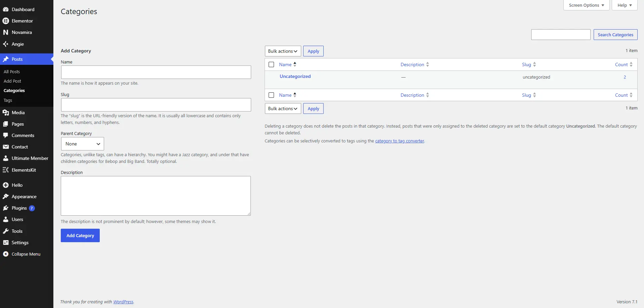Click the Hello plus-circle icon
The image size is (644, 308).
[6, 185]
